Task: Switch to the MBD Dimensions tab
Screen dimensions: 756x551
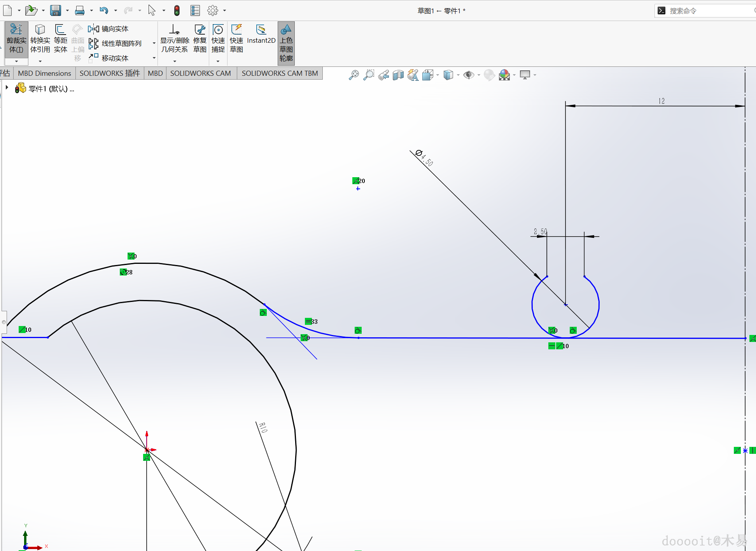Action: point(44,73)
